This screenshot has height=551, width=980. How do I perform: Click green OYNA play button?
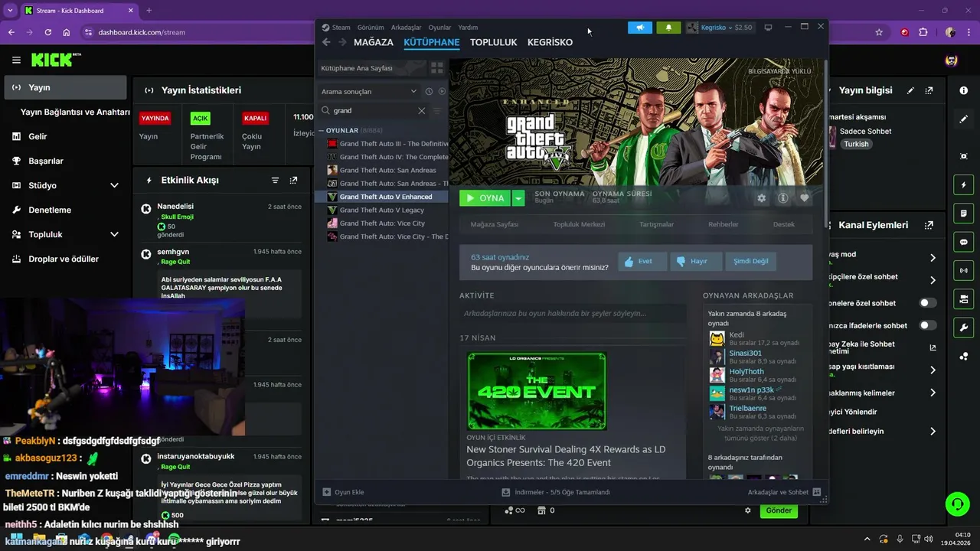tap(485, 198)
